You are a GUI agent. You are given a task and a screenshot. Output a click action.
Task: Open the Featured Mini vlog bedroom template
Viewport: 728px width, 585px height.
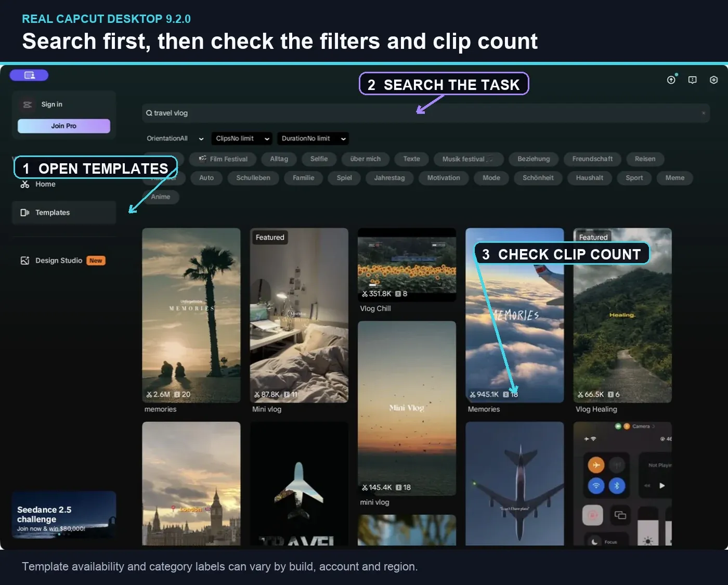[299, 315]
